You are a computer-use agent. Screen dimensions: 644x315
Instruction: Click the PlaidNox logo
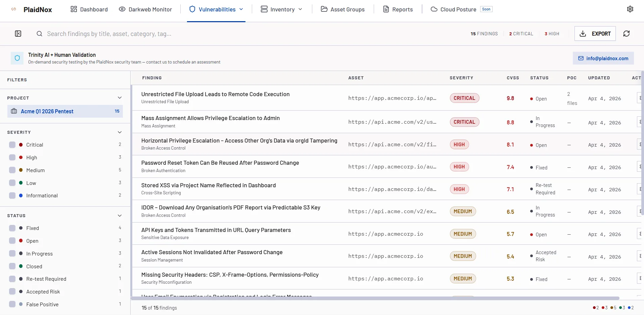tap(37, 9)
